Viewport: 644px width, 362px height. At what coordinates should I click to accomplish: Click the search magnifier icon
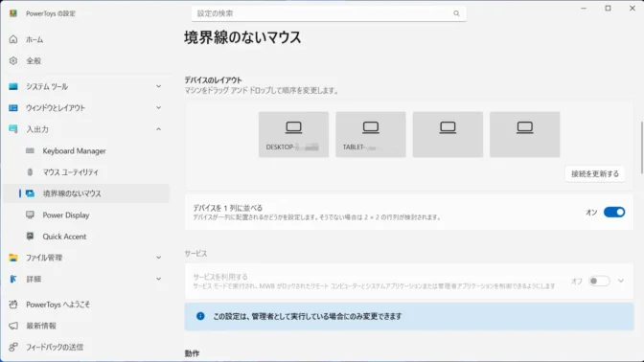tap(456, 13)
